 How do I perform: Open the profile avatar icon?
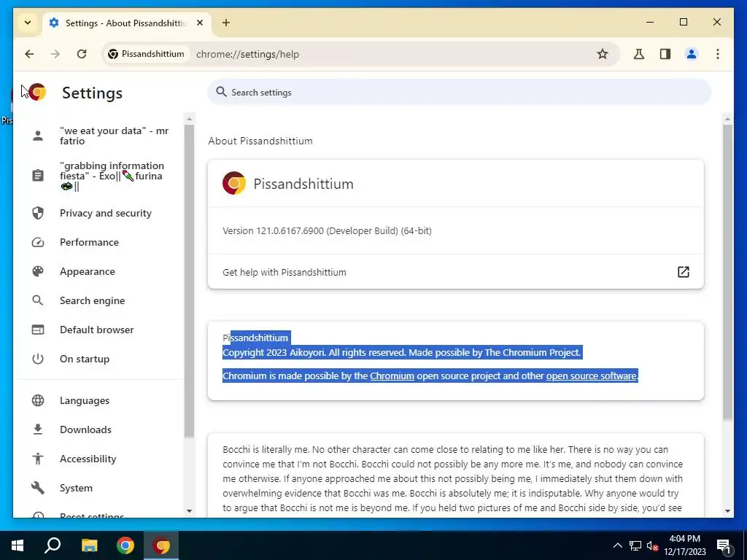(x=692, y=54)
